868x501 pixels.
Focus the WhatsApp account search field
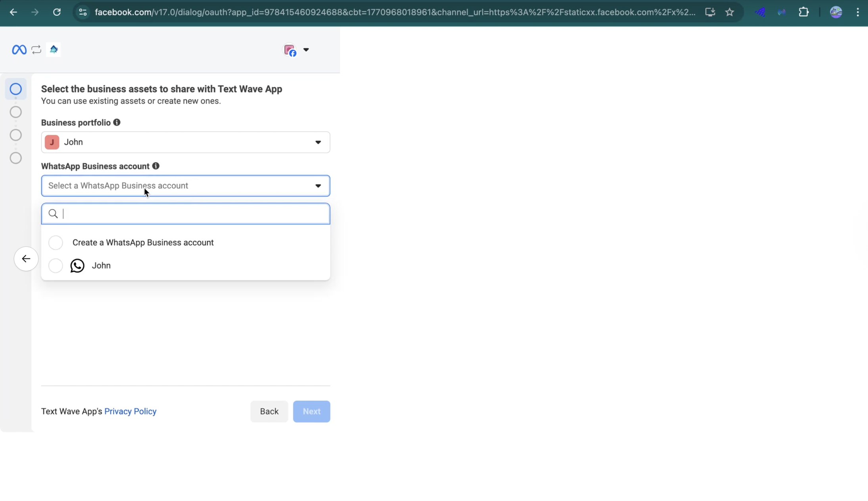pyautogui.click(x=190, y=214)
